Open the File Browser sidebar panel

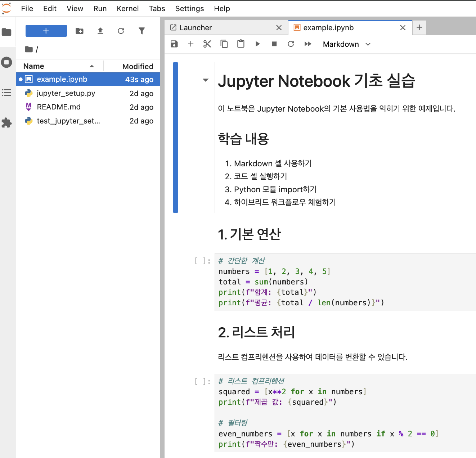[x=6, y=32]
